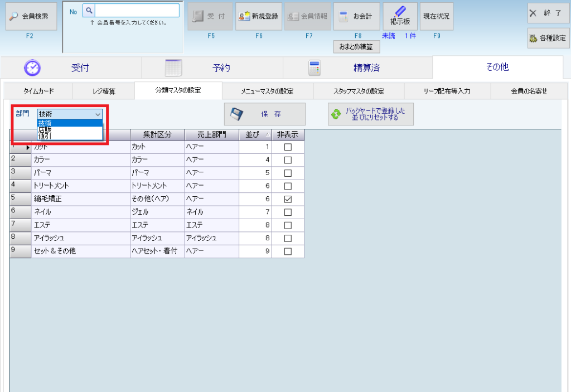Open the スタッフマスタの設定 tab
Viewport: 571px width, 392px height.
click(359, 91)
